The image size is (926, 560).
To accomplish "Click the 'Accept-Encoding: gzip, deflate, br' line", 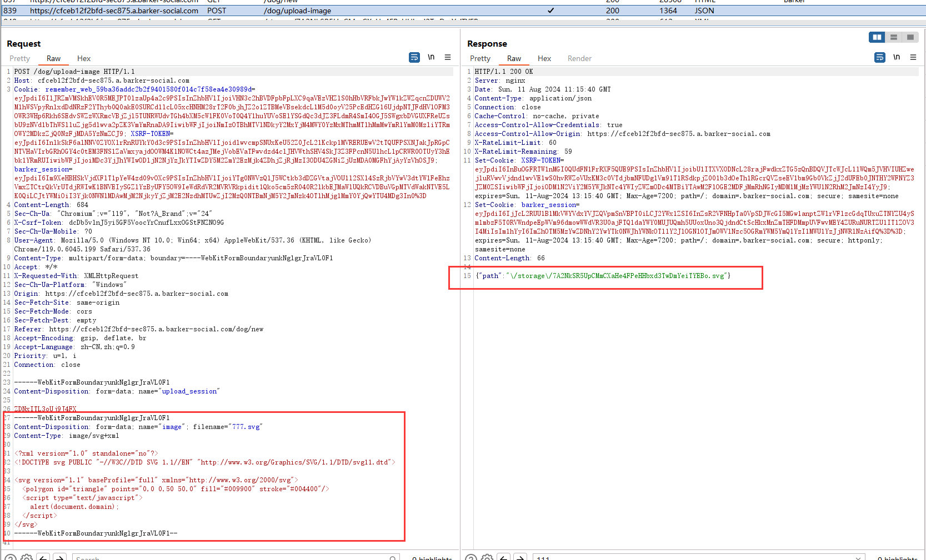I will (x=80, y=338).
